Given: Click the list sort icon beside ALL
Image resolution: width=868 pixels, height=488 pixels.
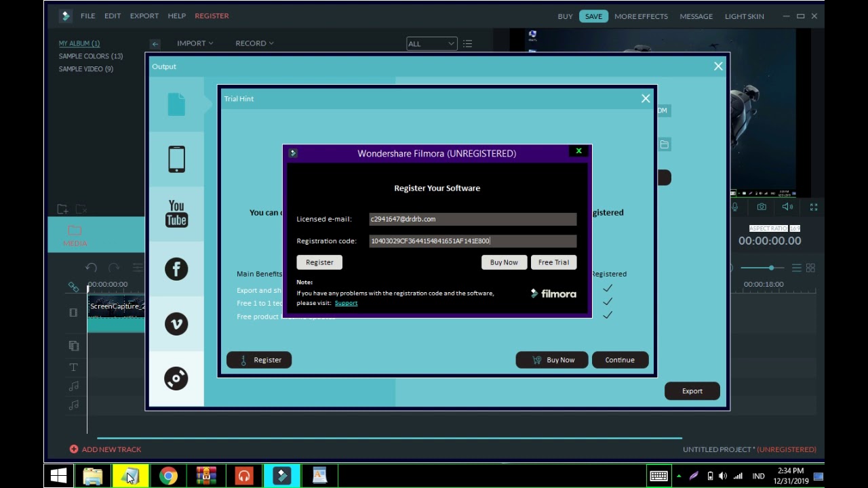Looking at the screenshot, I should 467,44.
